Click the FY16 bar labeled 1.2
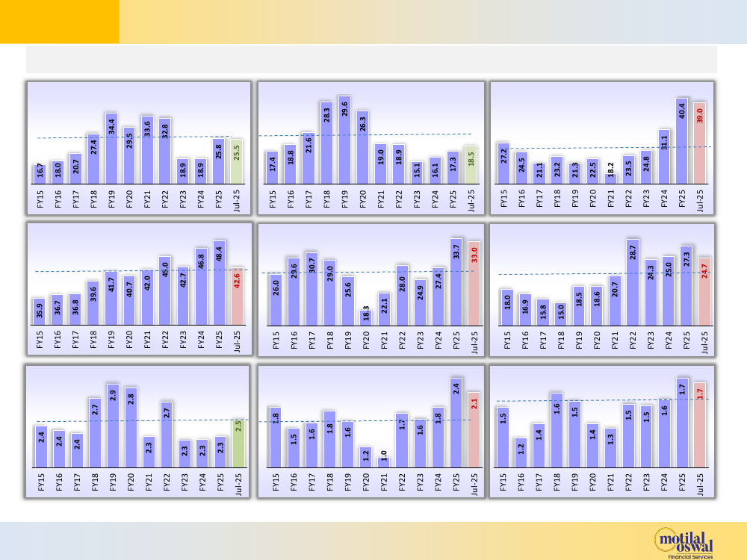Image resolution: width=747 pixels, height=560 pixels. (521, 452)
